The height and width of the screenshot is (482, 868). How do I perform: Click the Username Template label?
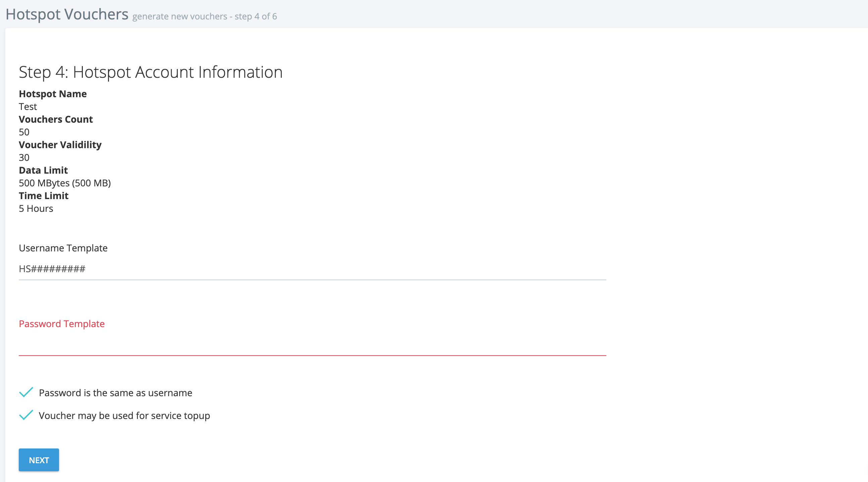click(x=63, y=248)
